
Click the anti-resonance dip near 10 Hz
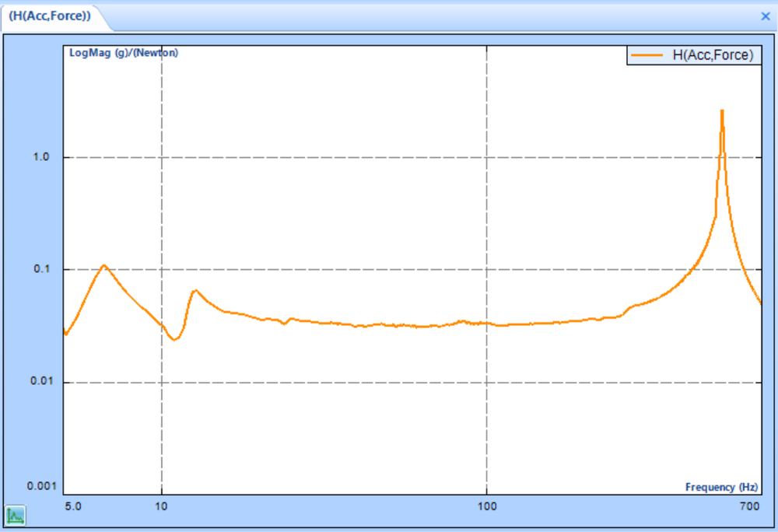[173, 339]
